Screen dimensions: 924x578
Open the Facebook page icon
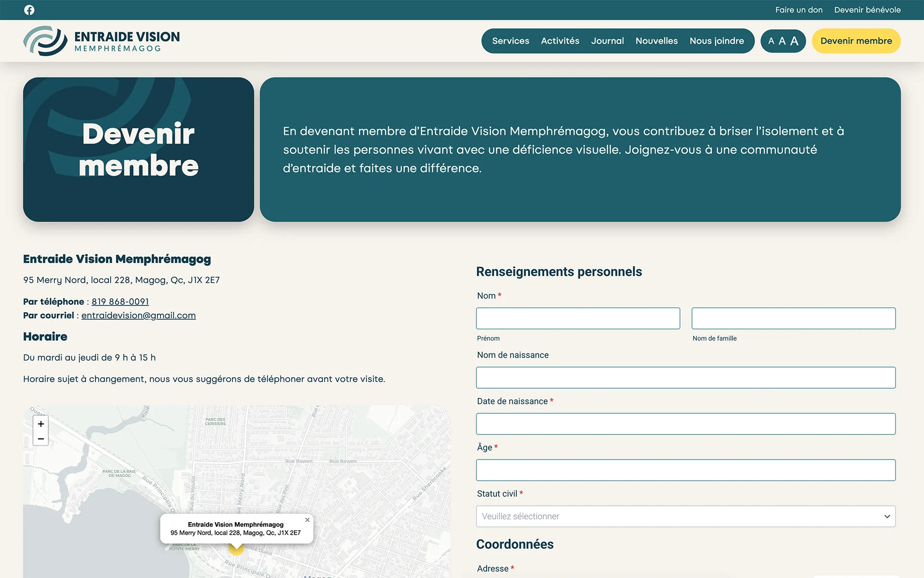click(x=29, y=10)
